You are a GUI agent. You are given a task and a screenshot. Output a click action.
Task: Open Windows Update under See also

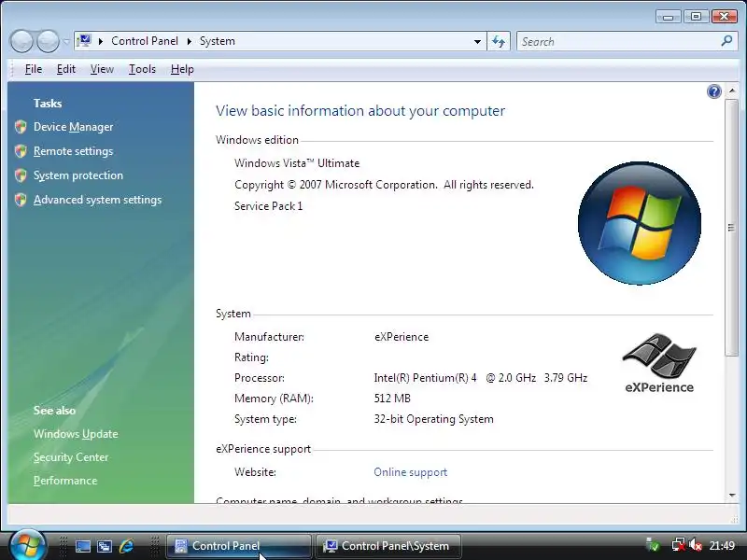76,434
